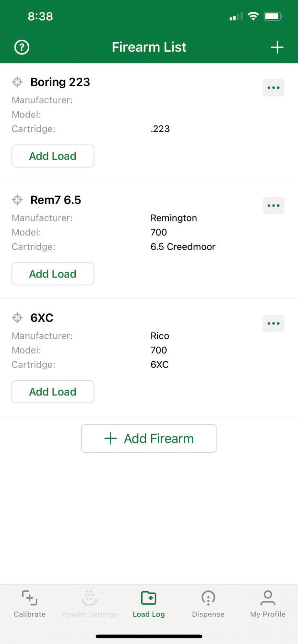Image resolution: width=298 pixels, height=644 pixels.
Task: Select the Powder Settings tab
Action: click(x=89, y=604)
